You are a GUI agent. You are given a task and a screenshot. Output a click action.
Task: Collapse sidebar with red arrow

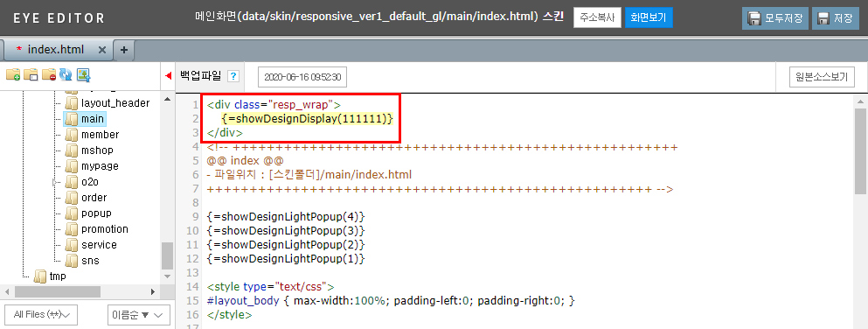click(x=169, y=76)
